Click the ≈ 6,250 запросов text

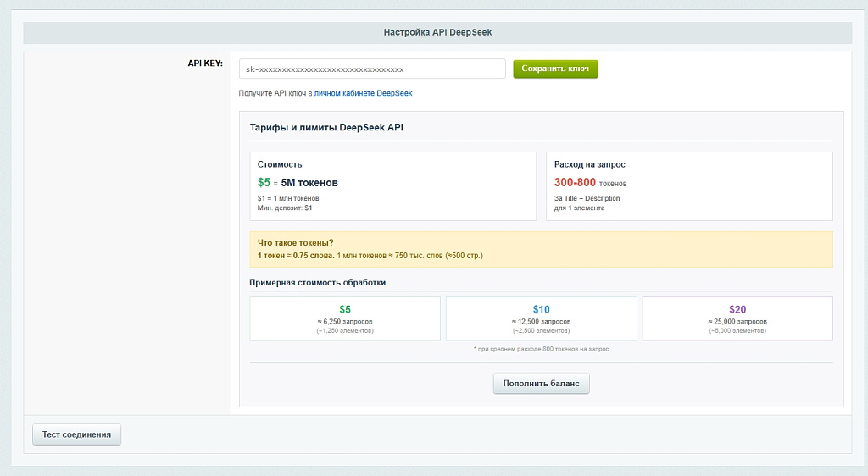(x=345, y=321)
